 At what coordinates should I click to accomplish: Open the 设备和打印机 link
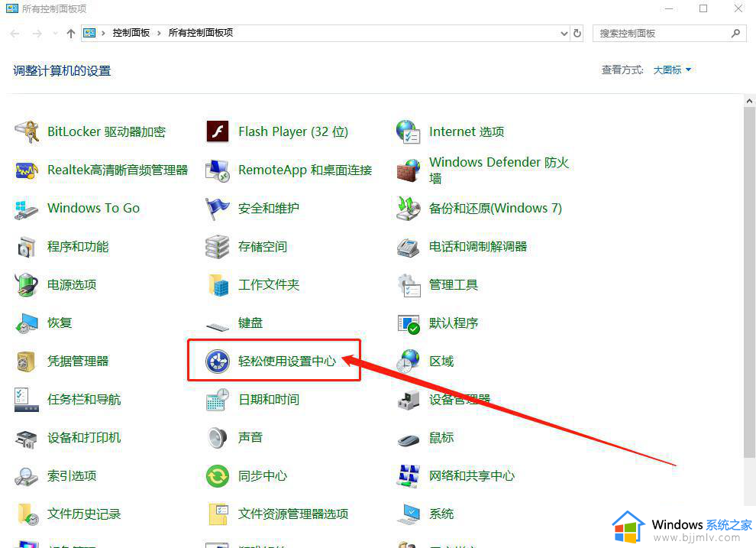pos(84,437)
